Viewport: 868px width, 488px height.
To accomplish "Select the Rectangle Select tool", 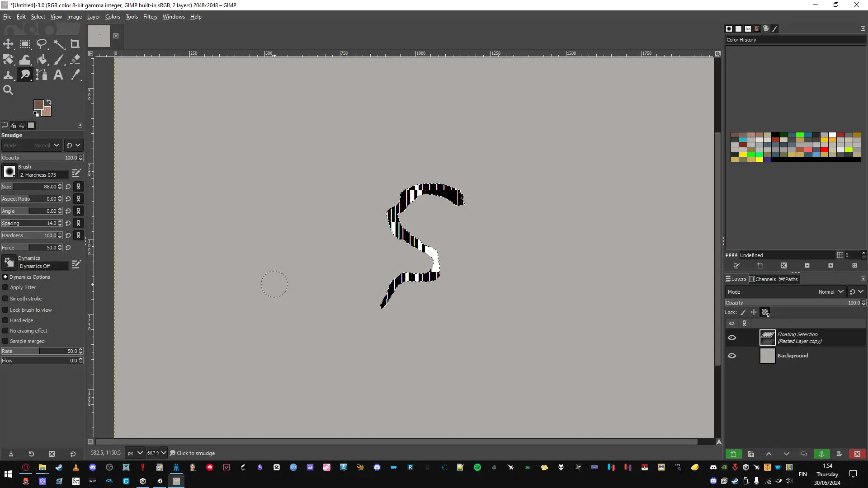I will click(x=25, y=44).
